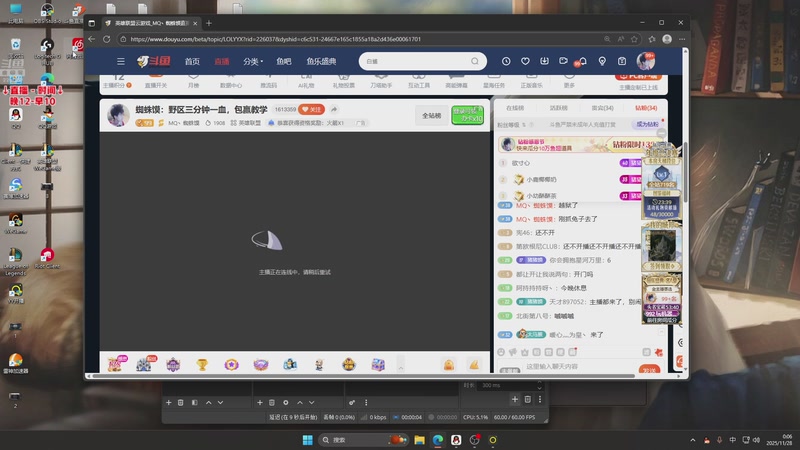
Task: Open the Douyu hamburger menu
Action: coord(120,61)
